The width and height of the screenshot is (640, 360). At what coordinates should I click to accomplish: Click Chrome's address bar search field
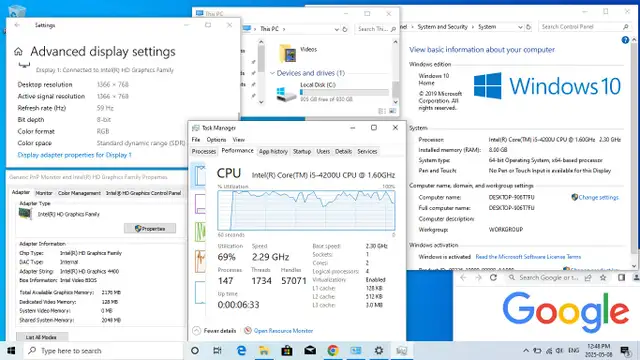pos(548,278)
